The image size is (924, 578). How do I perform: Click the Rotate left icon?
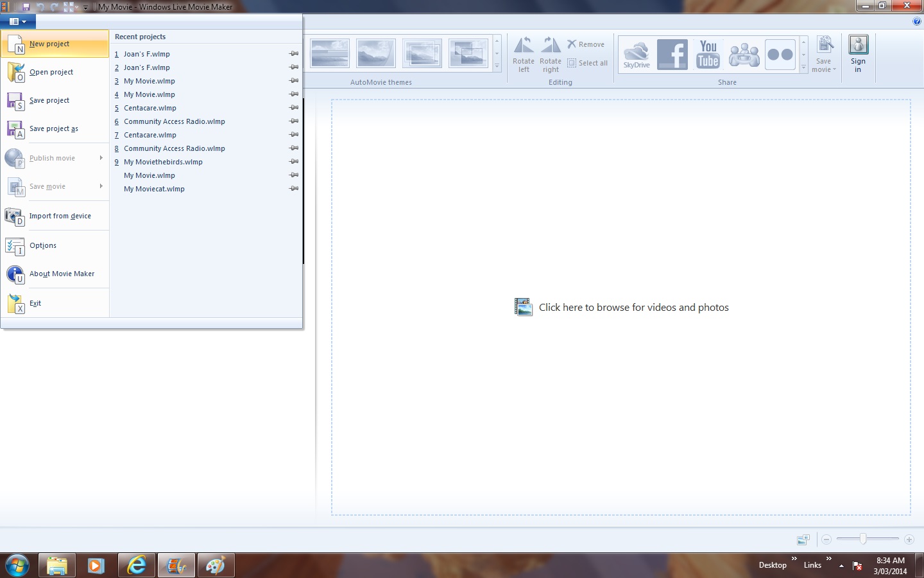(x=524, y=54)
